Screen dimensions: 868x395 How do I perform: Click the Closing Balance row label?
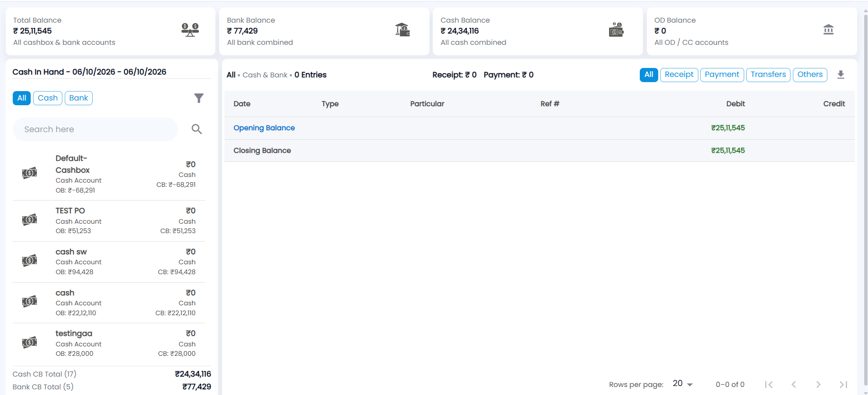[x=262, y=151]
